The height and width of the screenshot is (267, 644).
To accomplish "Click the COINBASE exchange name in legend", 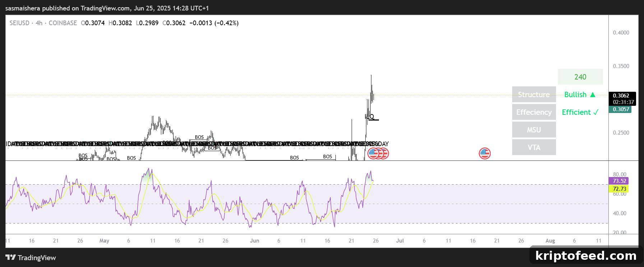I will coord(63,23).
